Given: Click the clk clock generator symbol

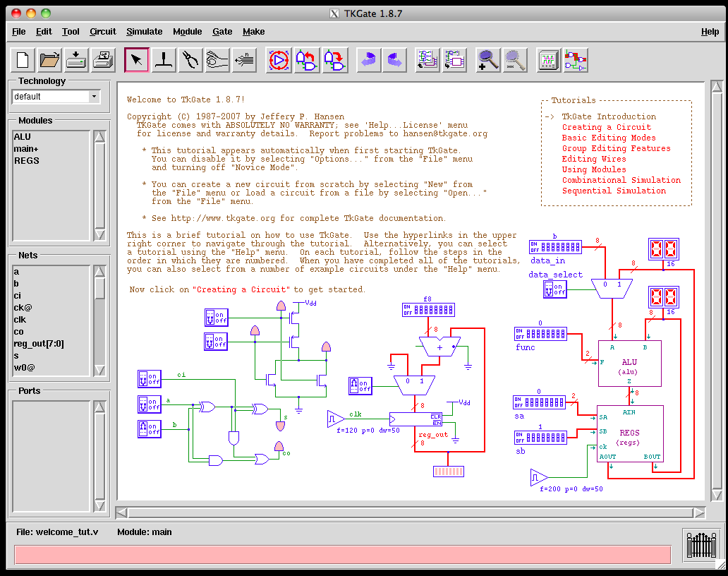Looking at the screenshot, I should (336, 419).
